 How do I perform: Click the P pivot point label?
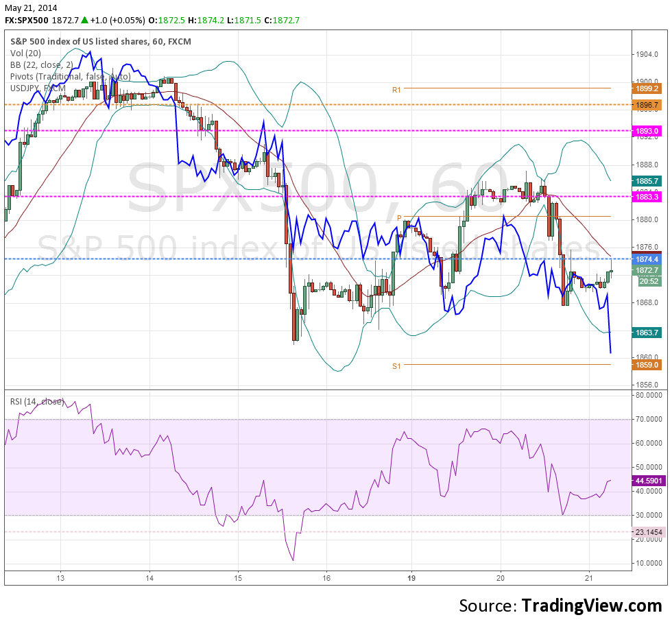[x=398, y=218]
